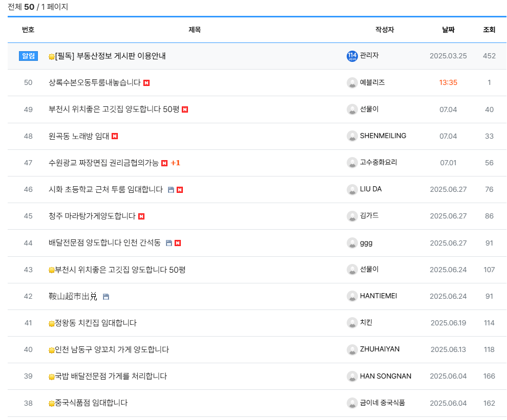Click the avatar icon beside LIU DA

352,189
